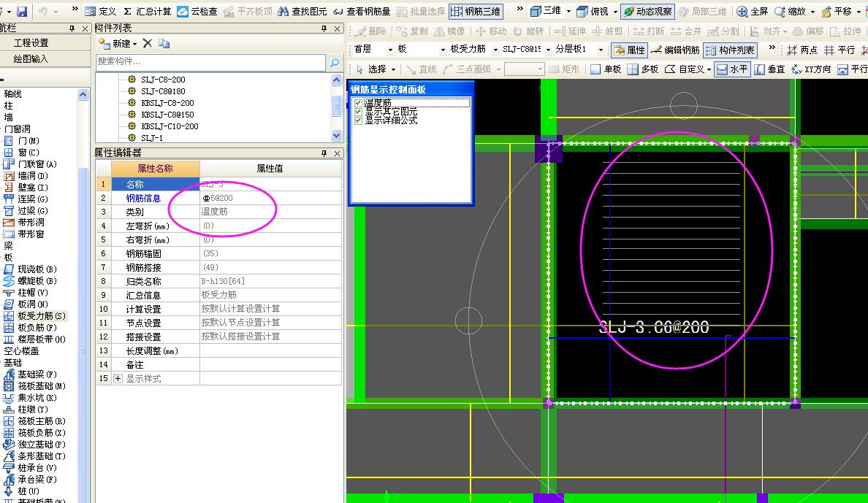Screen dimensions: 868x503
Task: Toggle 水平 horizontal placement
Action: 731,69
